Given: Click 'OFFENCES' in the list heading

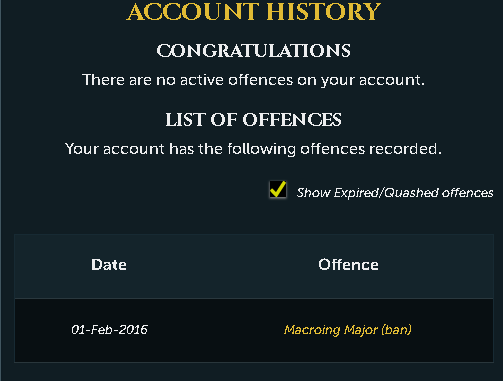Looking at the screenshot, I should [292, 120].
